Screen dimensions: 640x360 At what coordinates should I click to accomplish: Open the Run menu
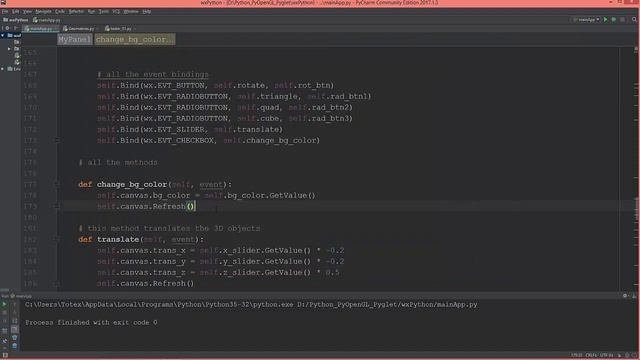click(x=91, y=11)
